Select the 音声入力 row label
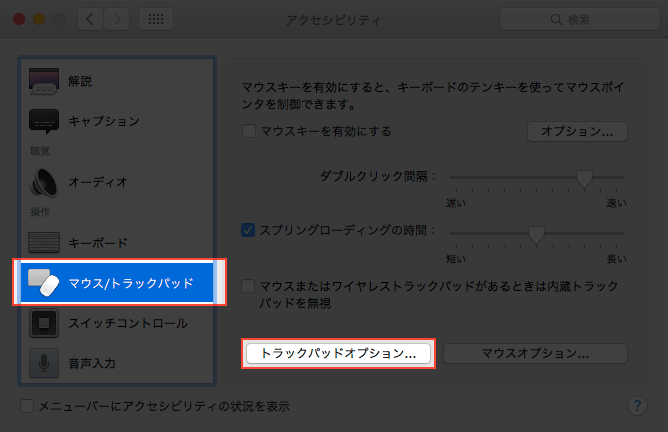Viewport: 668px width, 432px height. point(92,363)
